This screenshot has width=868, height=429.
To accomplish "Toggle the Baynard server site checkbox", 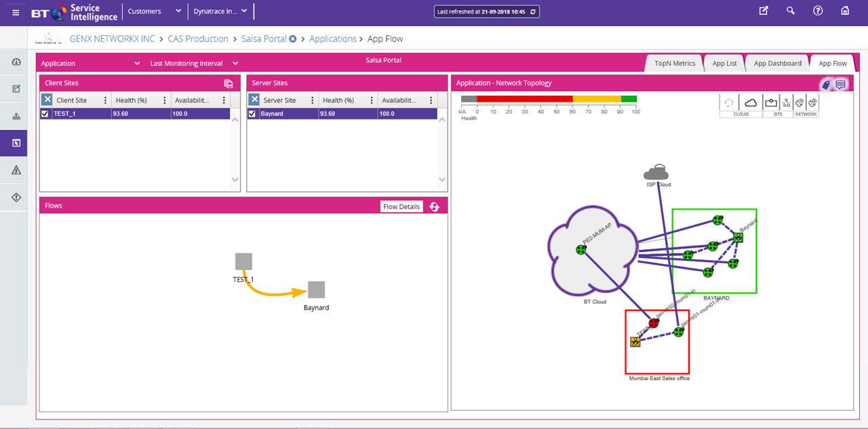I will (252, 113).
